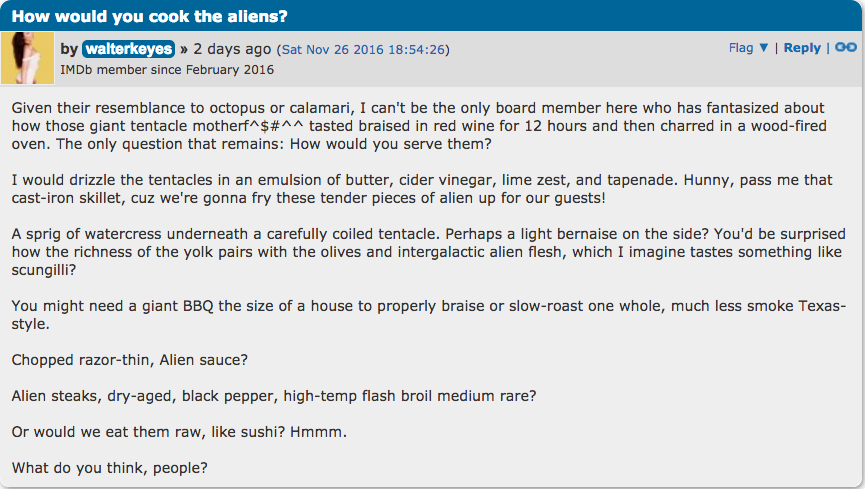This screenshot has width=865, height=489.
Task: Click the word 'Flag' in the post header
Action: click(x=741, y=48)
